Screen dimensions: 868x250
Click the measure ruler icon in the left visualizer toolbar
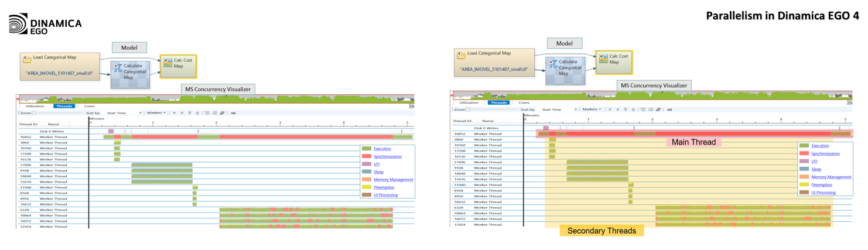pos(233,113)
